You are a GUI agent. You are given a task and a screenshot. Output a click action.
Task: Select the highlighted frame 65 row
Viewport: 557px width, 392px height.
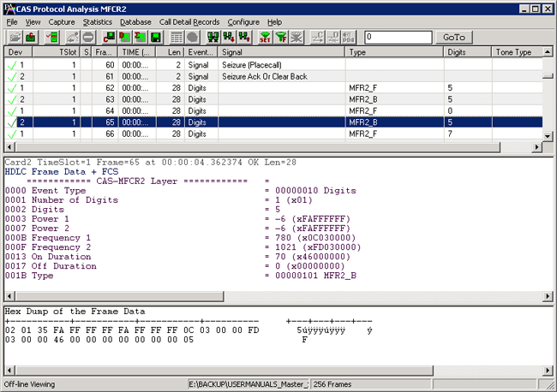coord(273,122)
